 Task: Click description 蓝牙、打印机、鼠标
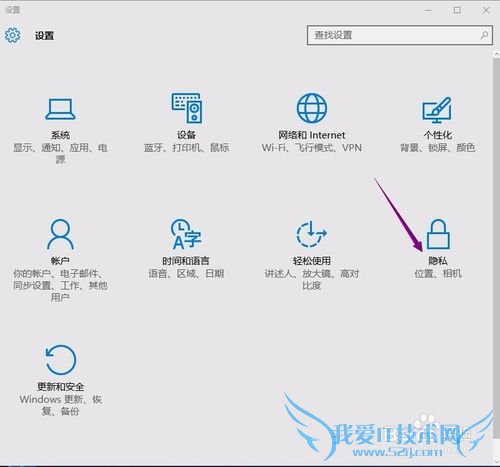pyautogui.click(x=186, y=148)
